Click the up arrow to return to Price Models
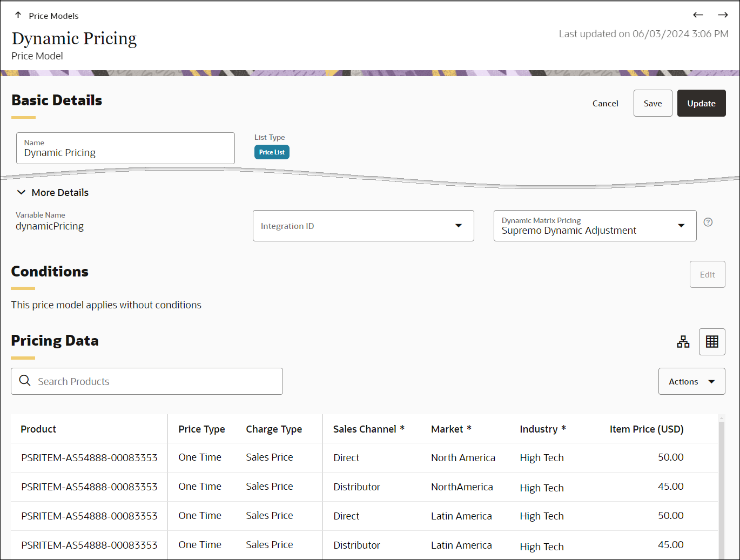 (18, 15)
